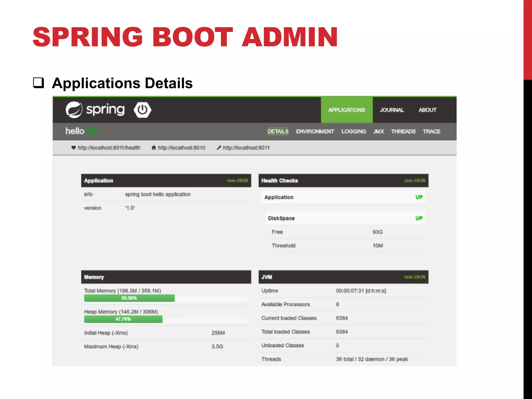Open the Logging sub-tab
The width and height of the screenshot is (532, 399).
[354, 131]
